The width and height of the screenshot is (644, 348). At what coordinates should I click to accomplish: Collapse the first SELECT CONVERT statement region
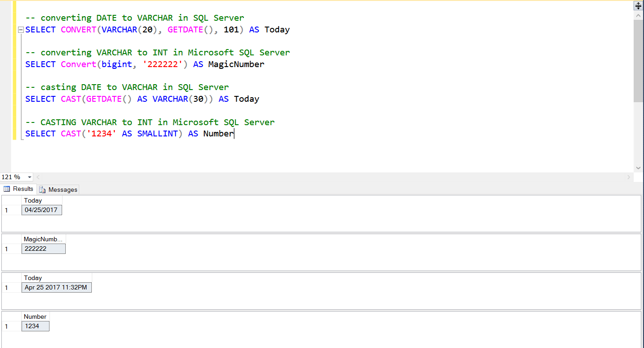[20, 30]
